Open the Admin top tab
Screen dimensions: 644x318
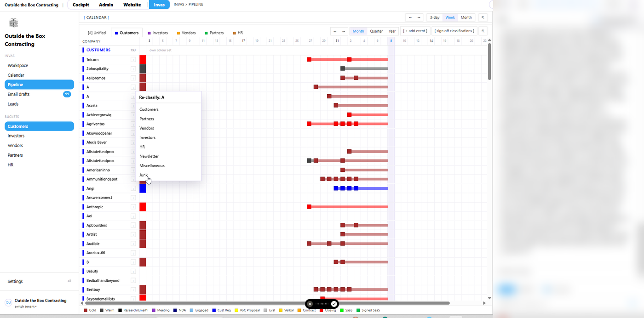pyautogui.click(x=106, y=5)
